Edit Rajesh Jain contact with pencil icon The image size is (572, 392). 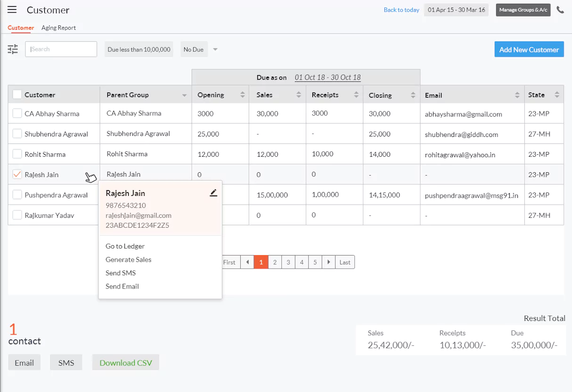213,192
